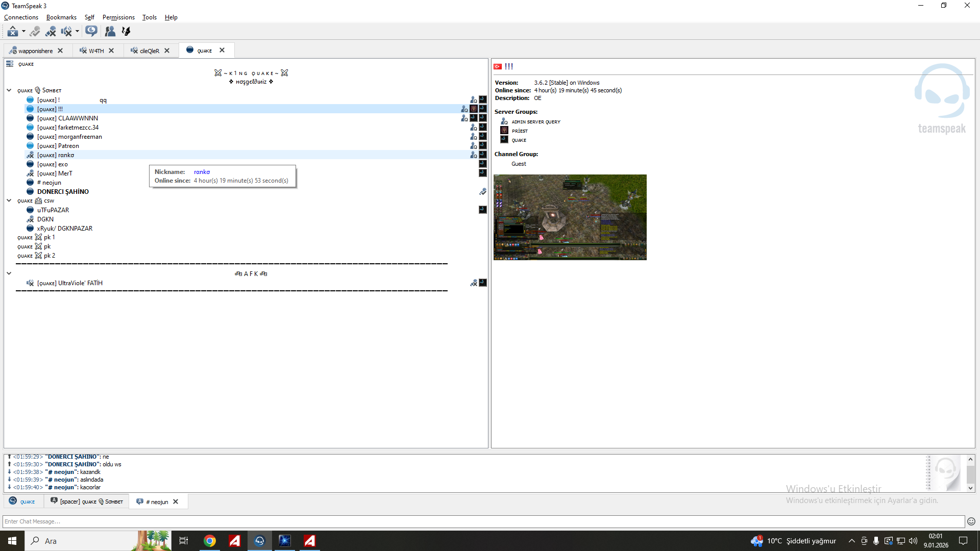Image resolution: width=980 pixels, height=551 pixels.
Task: Click the black wolf toolbar icon
Action: click(126, 32)
